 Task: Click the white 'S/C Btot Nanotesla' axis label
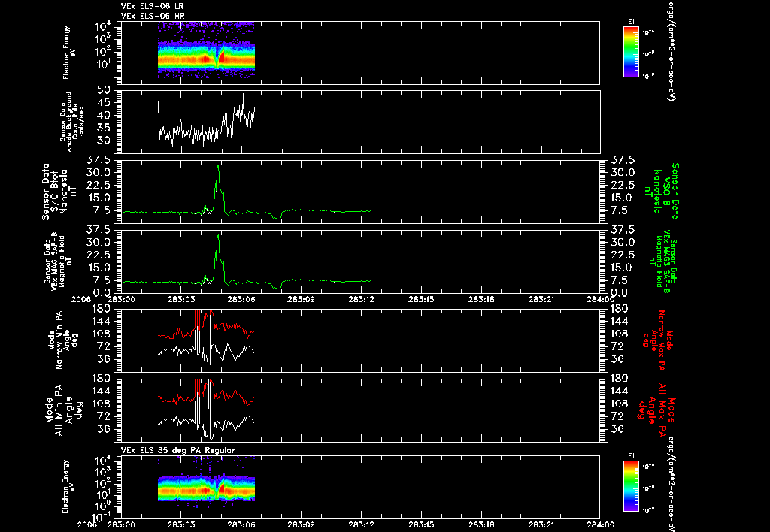point(58,192)
